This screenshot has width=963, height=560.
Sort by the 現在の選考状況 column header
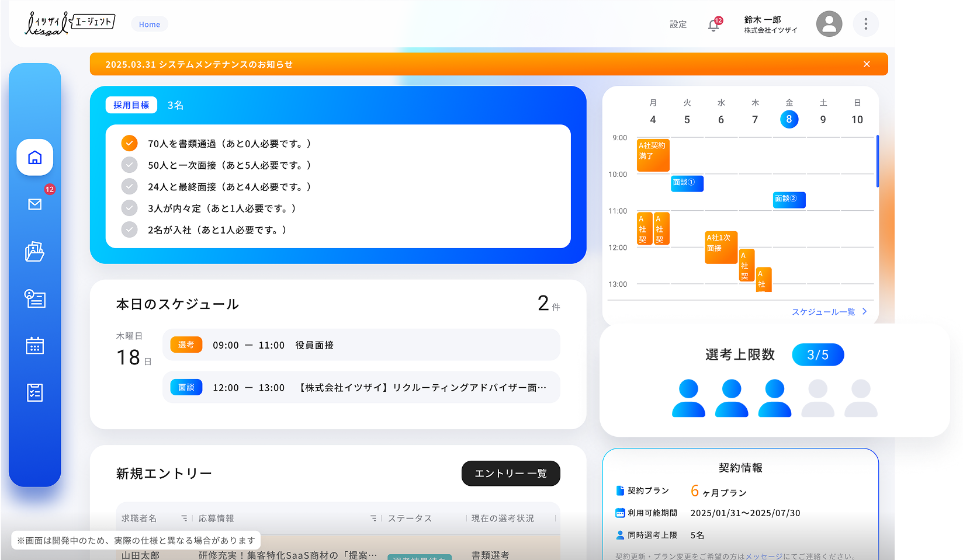(x=503, y=518)
